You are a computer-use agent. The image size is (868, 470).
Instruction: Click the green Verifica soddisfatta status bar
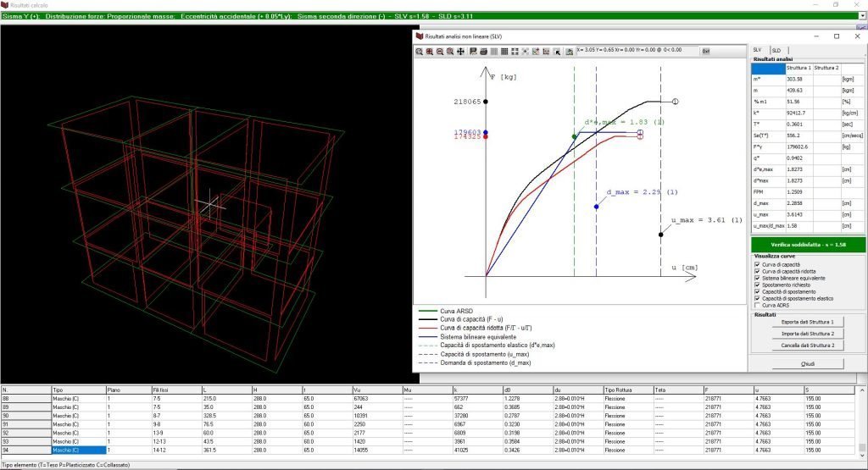click(807, 244)
